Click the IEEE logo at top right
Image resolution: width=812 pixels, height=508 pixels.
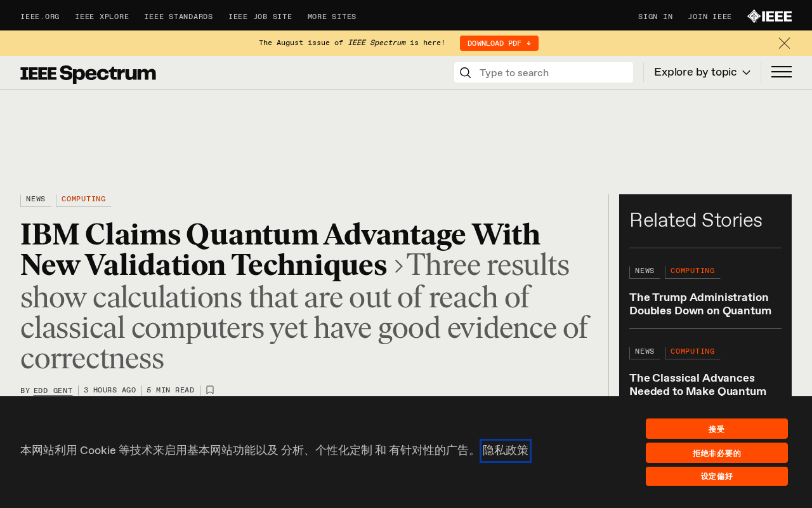pyautogui.click(x=769, y=17)
